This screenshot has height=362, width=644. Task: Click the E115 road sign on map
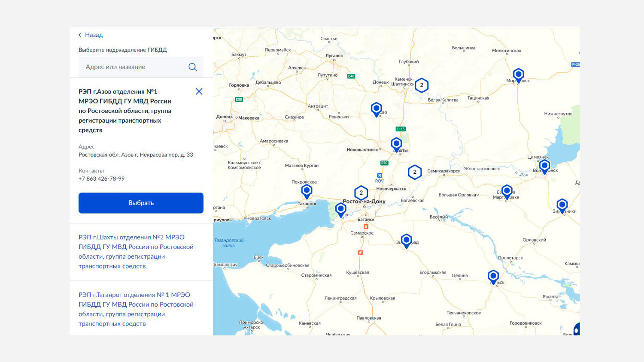click(x=401, y=129)
